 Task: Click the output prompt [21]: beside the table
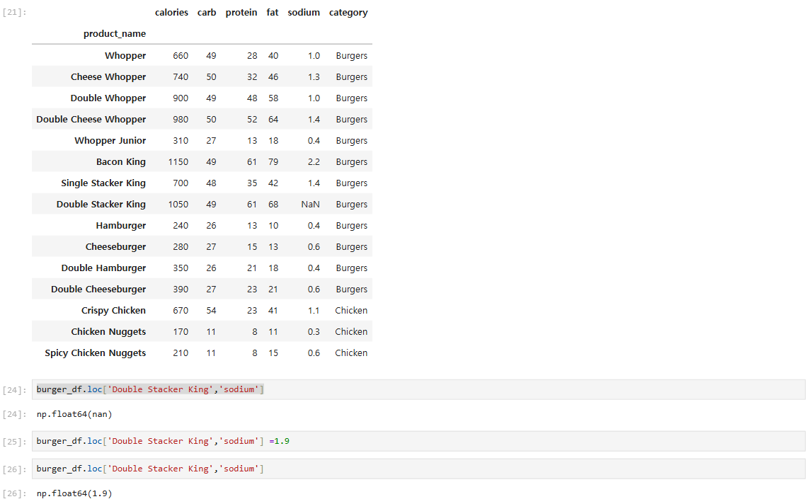(x=14, y=13)
